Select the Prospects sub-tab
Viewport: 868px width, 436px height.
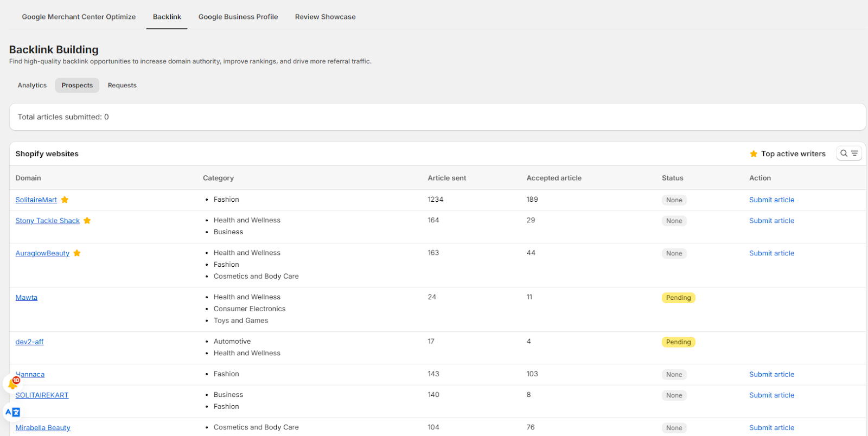click(77, 85)
